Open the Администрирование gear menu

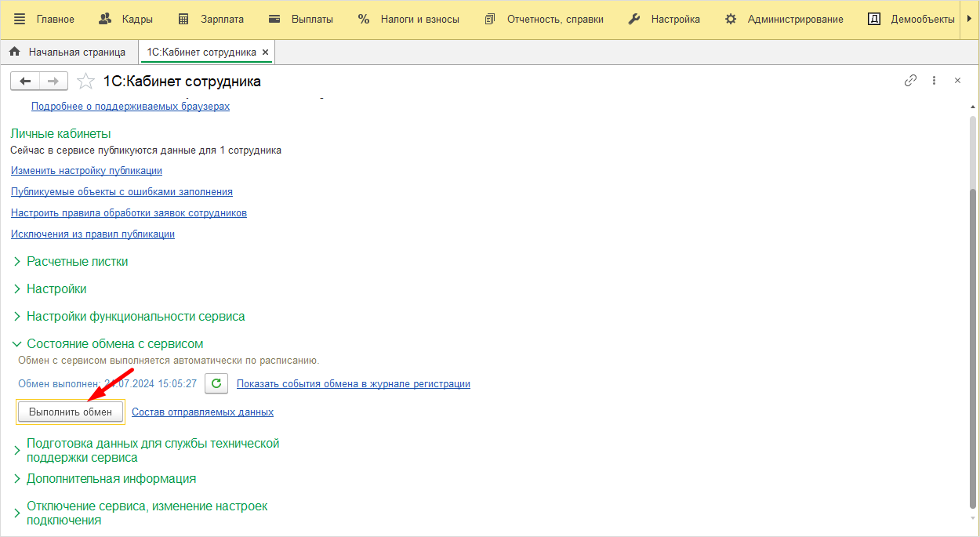point(784,19)
